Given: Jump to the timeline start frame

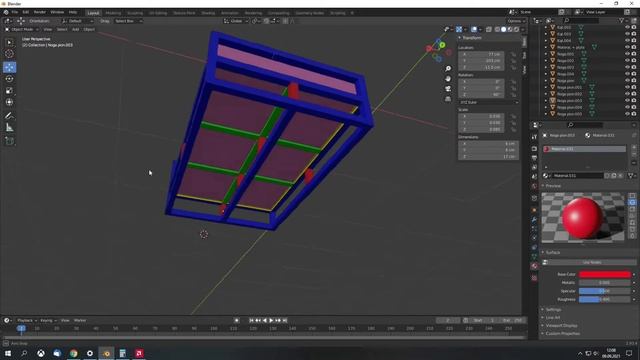Looking at the screenshot, I should pos(251,320).
